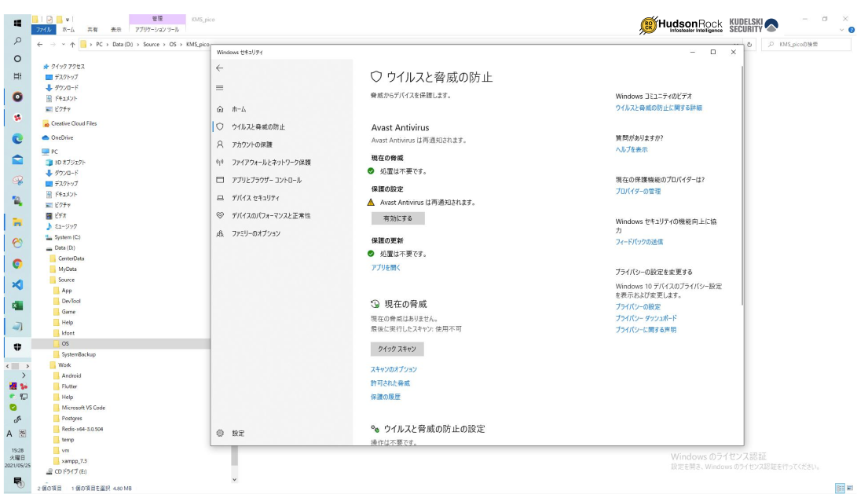Click Source in the address bar breadcrumb

pyautogui.click(x=151, y=44)
